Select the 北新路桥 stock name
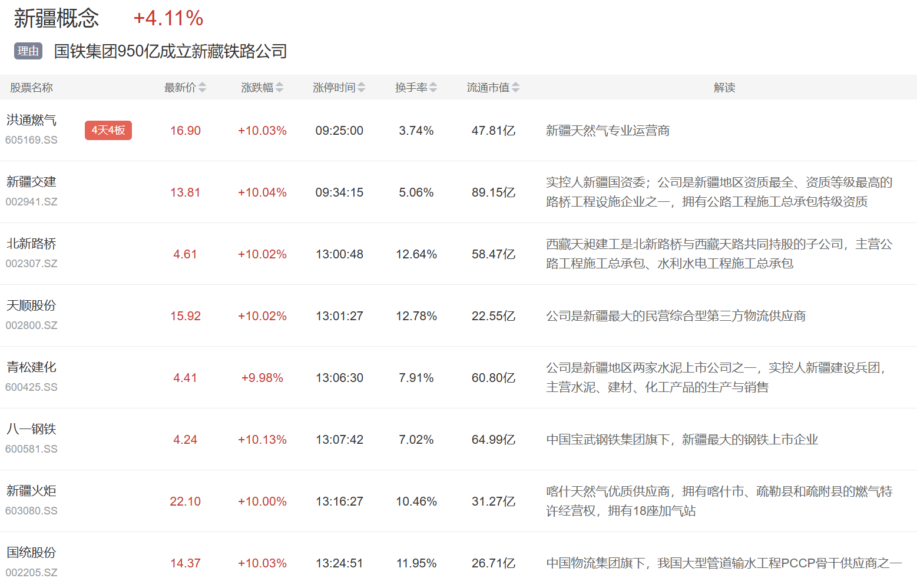The width and height of the screenshot is (917, 588). pyautogui.click(x=32, y=244)
